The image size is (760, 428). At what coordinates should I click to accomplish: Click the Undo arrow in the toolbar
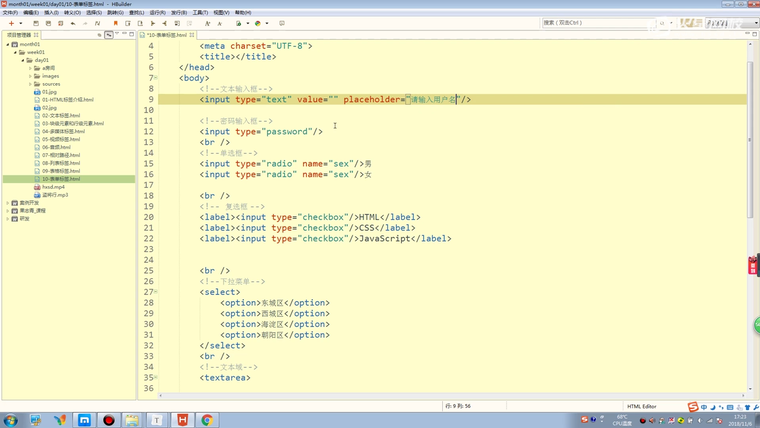point(73,23)
